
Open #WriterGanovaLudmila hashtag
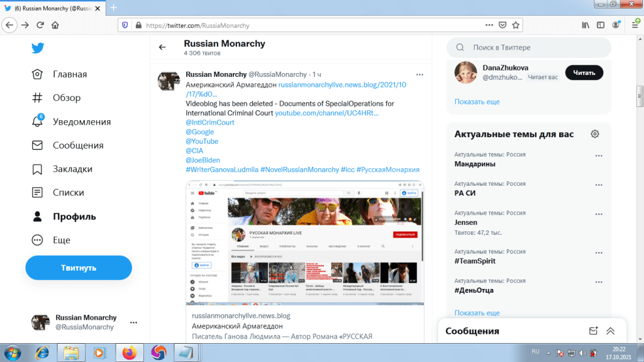tap(222, 169)
